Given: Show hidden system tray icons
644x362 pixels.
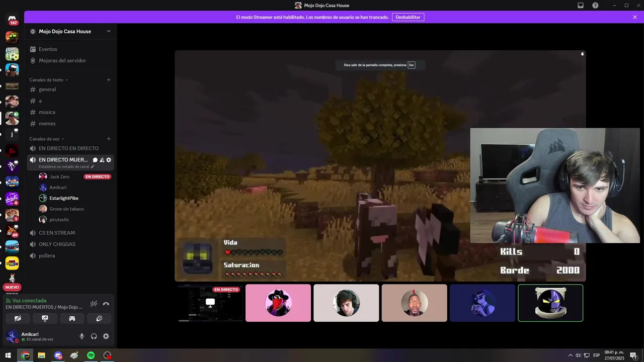Looking at the screenshot, I should coord(570,355).
